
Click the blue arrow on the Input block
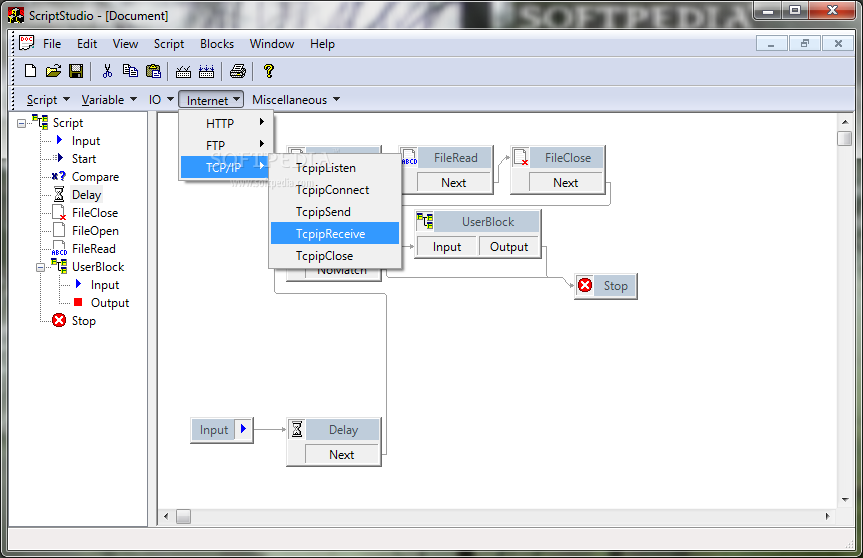point(243,429)
